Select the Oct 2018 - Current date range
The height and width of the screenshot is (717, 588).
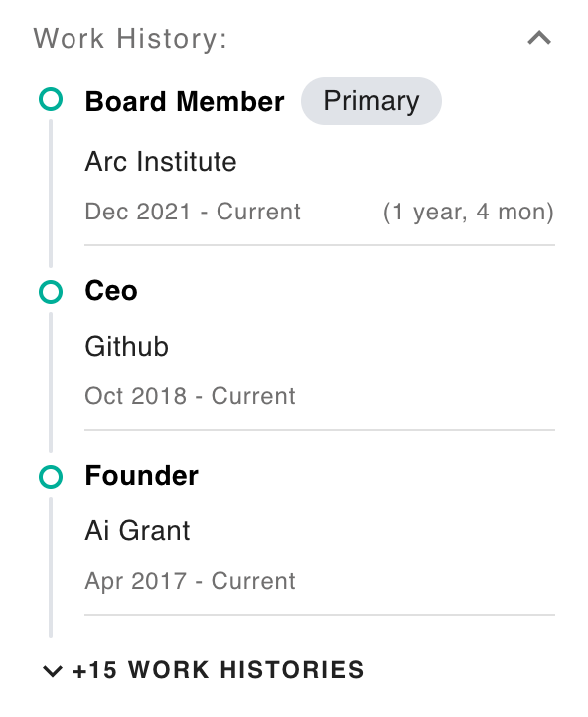click(x=190, y=396)
